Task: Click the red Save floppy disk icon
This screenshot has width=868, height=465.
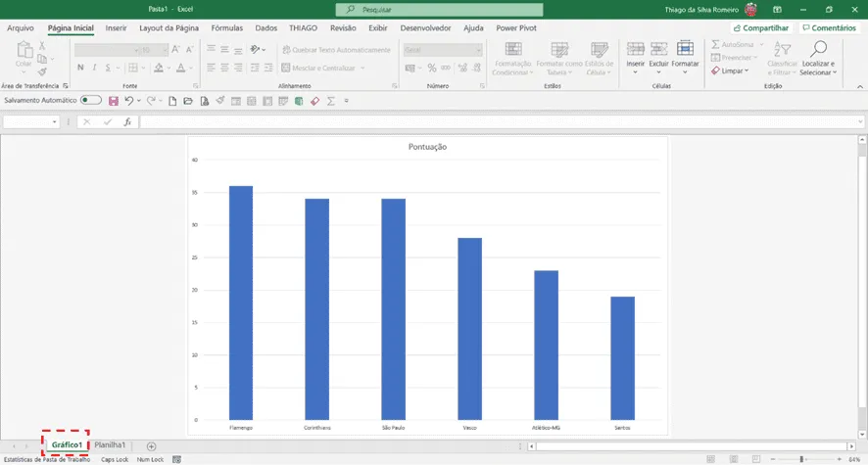Action: point(114,101)
